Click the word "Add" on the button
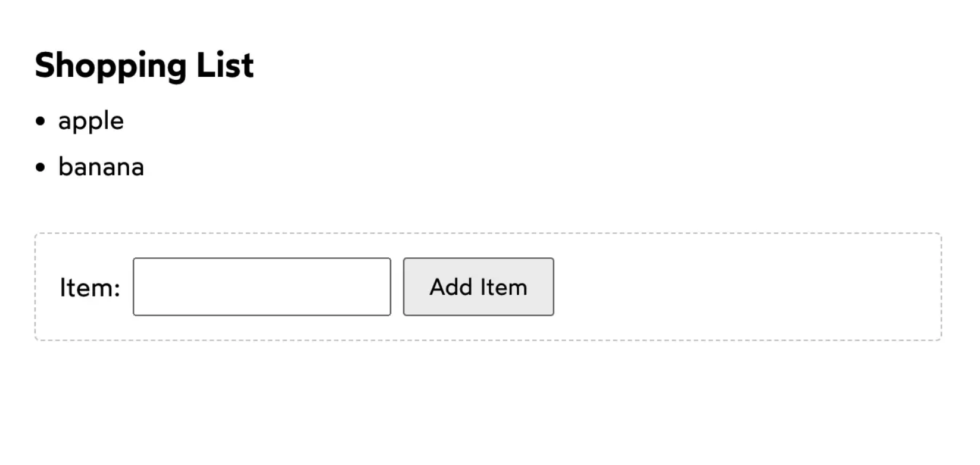 [x=451, y=287]
